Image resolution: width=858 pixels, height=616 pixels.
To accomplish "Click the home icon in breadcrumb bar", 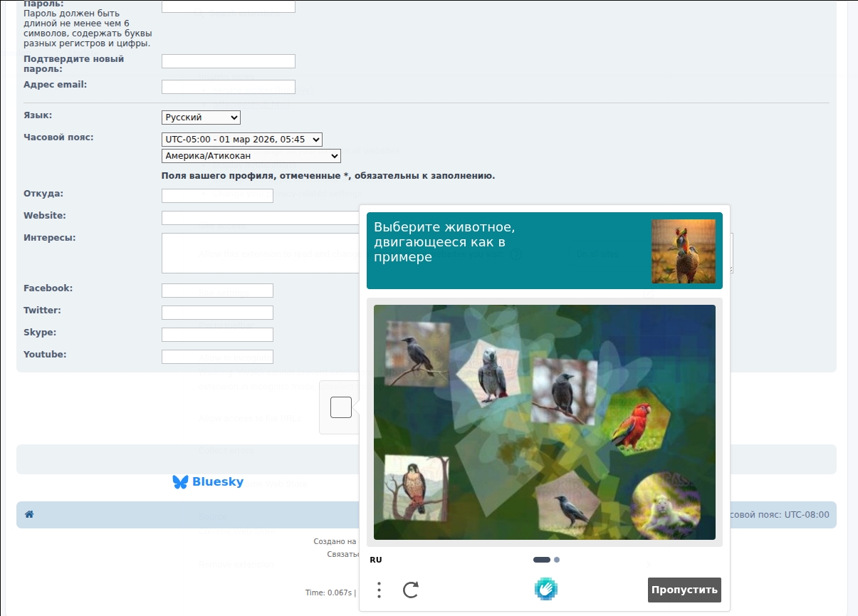I will [x=29, y=514].
